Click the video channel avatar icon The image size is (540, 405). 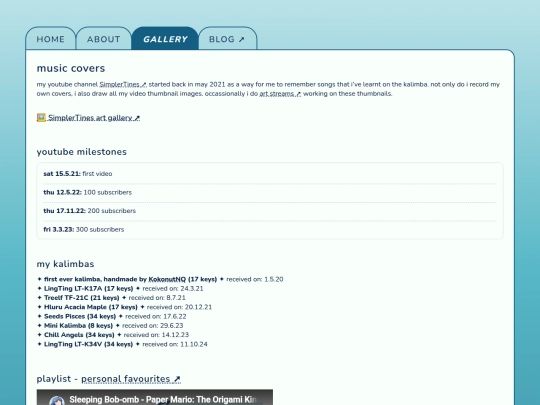tap(57, 401)
